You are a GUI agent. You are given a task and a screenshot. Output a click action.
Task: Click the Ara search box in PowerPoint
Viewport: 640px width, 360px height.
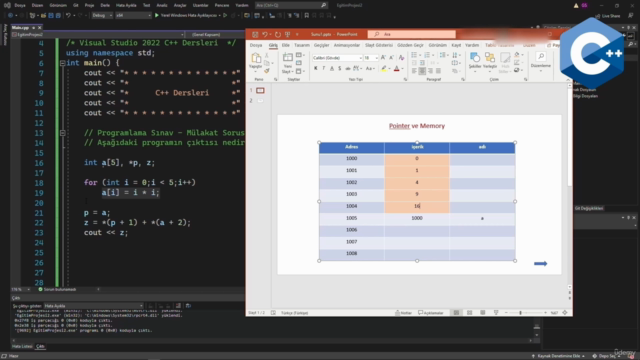412,34
